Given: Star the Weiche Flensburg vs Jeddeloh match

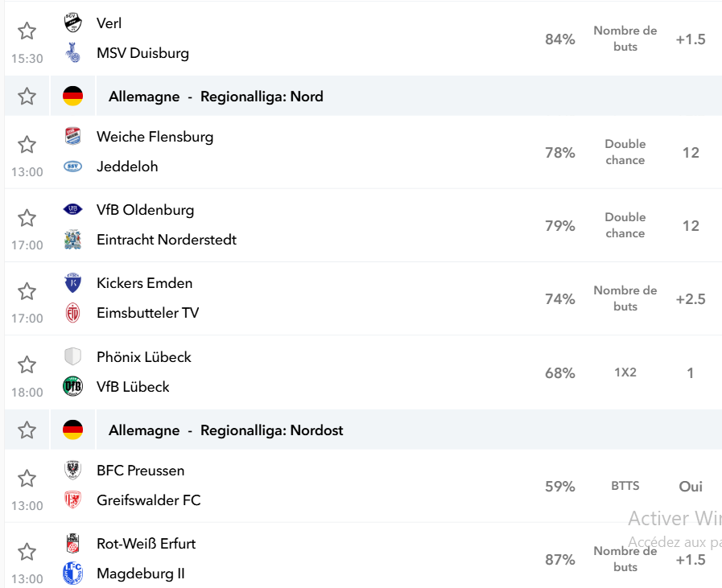Looking at the screenshot, I should (27, 145).
